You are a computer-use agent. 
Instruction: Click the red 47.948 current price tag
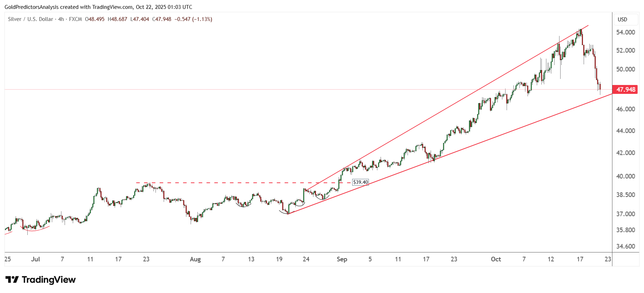tap(625, 90)
